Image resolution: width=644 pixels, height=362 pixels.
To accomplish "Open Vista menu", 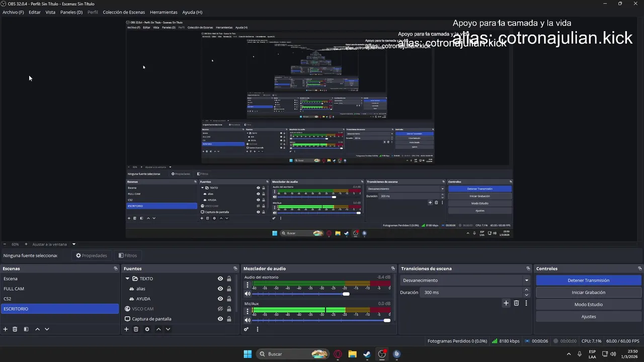I will pyautogui.click(x=50, y=12).
